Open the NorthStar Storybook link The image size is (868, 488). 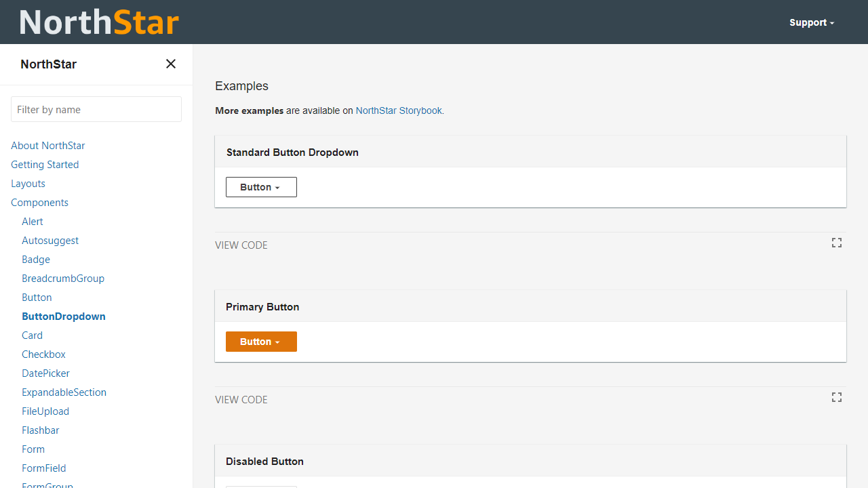point(399,110)
